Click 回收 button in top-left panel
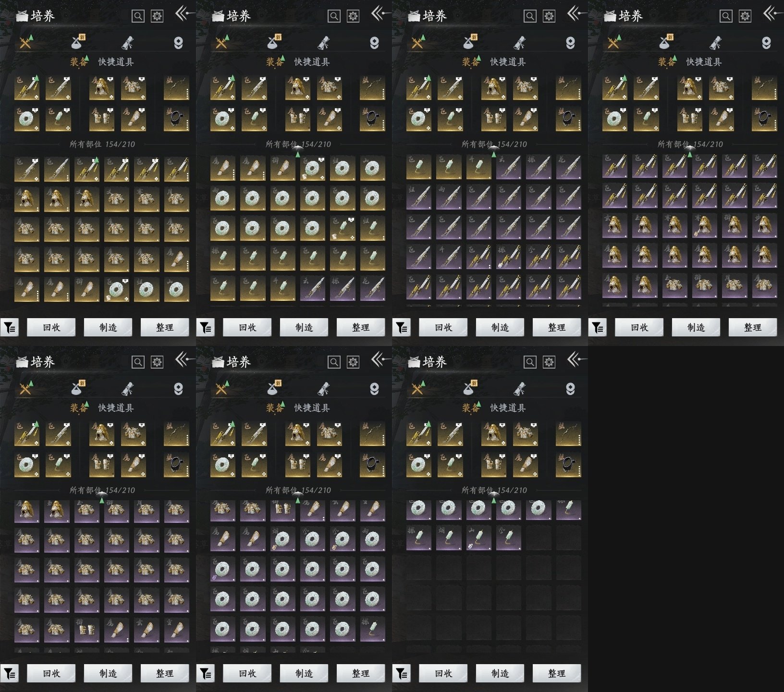 (51, 327)
